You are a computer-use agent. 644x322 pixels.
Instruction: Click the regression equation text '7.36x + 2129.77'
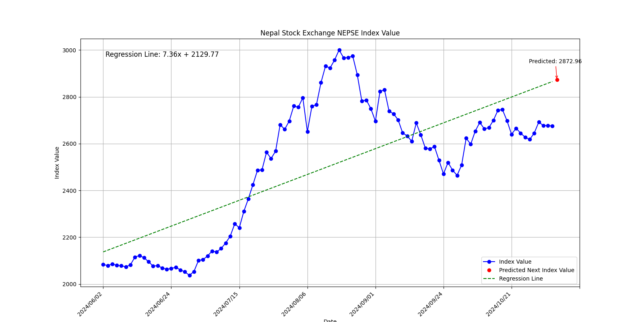click(x=190, y=54)
